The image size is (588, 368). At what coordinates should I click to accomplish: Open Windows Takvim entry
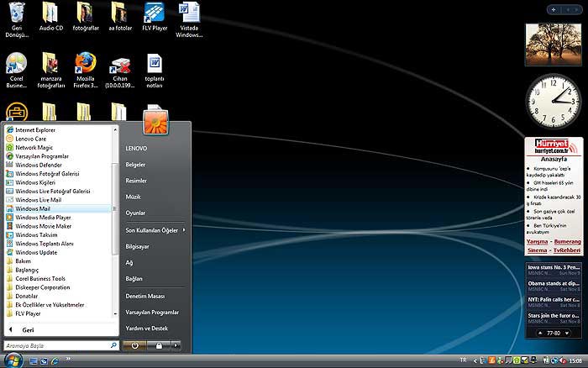click(x=36, y=234)
